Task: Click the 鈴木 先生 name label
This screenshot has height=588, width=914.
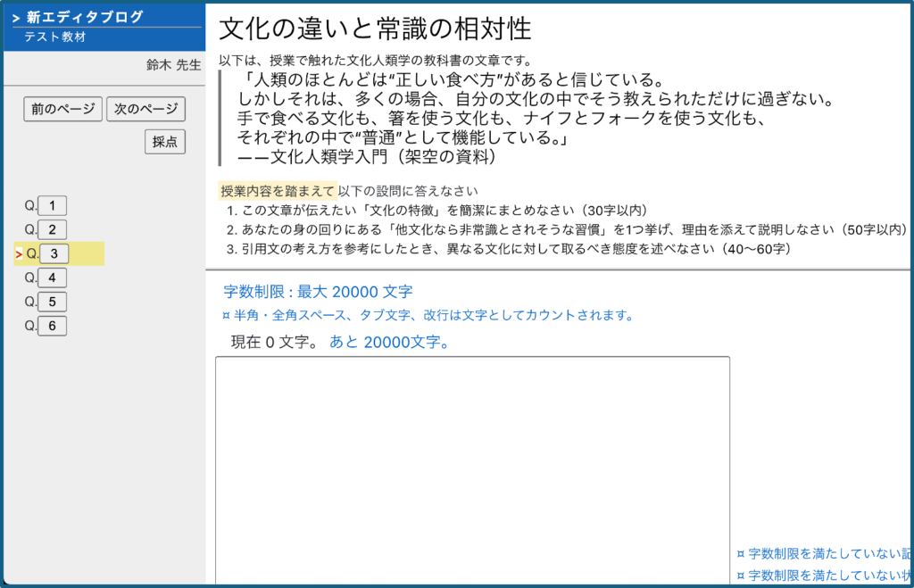Action: click(173, 64)
